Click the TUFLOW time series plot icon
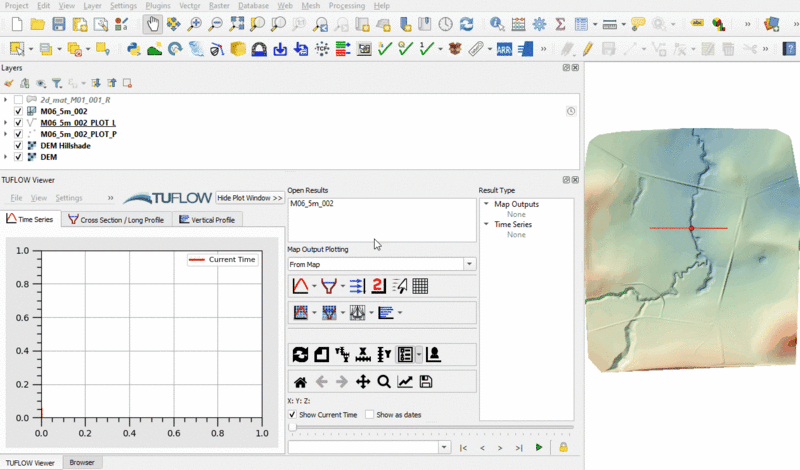Image resolution: width=800 pixels, height=470 pixels. (x=299, y=286)
